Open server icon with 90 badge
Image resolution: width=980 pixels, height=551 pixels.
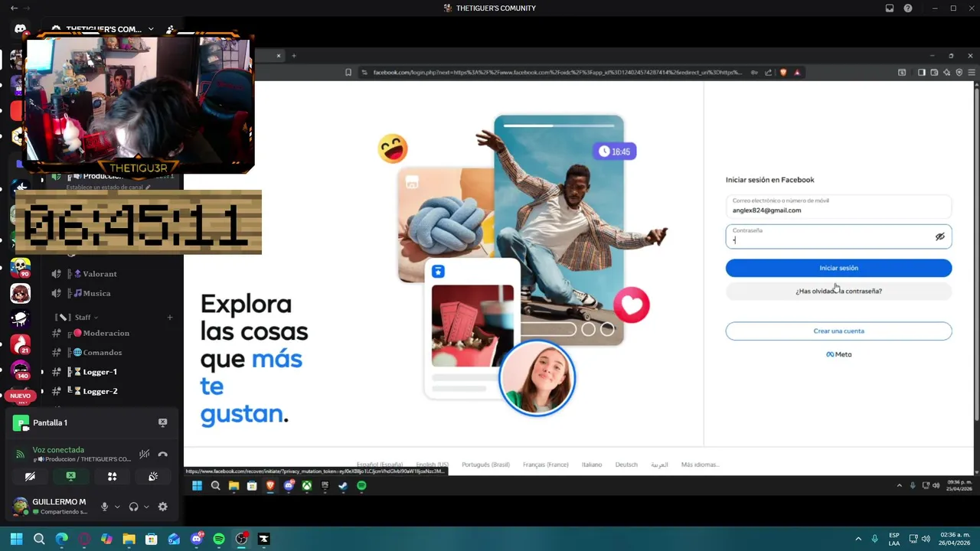coord(20,269)
